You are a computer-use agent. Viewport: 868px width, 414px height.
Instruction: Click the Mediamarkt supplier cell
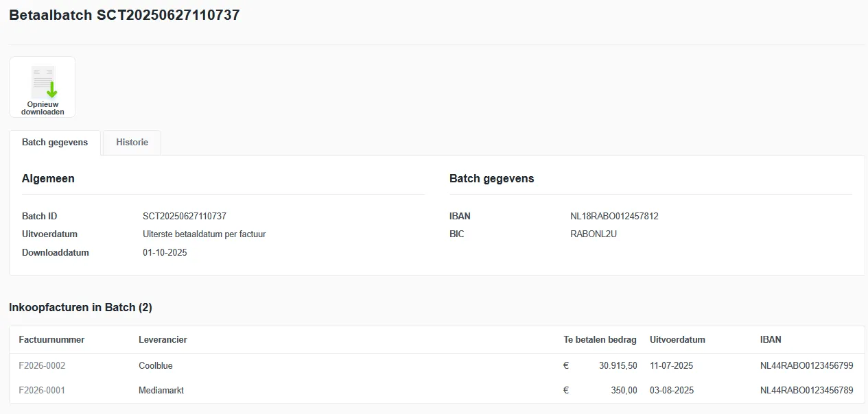point(161,391)
